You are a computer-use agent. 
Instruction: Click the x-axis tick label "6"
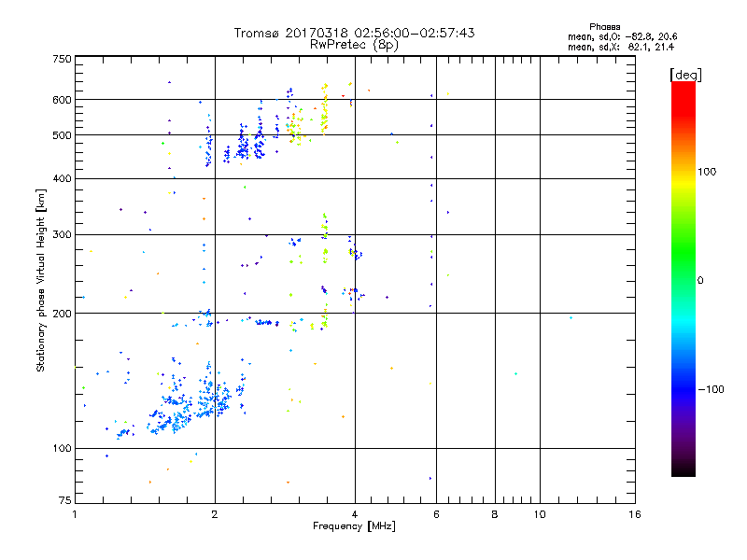[x=436, y=514]
